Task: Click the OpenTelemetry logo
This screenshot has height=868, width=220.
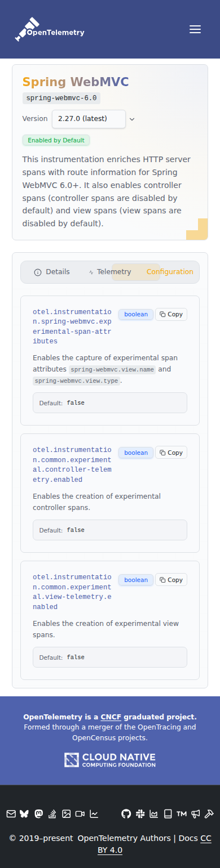Action: [x=50, y=29]
